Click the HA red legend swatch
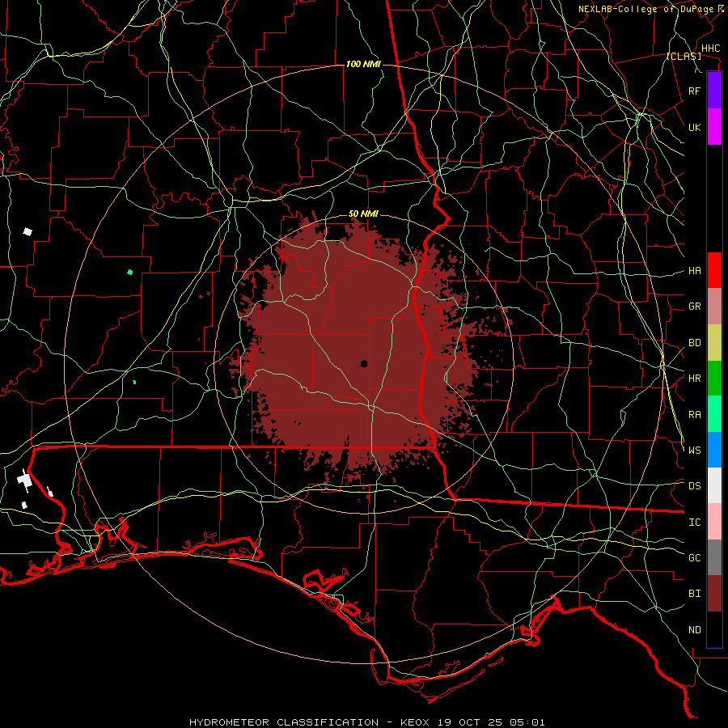Viewport: 728px width, 728px height. tap(714, 270)
